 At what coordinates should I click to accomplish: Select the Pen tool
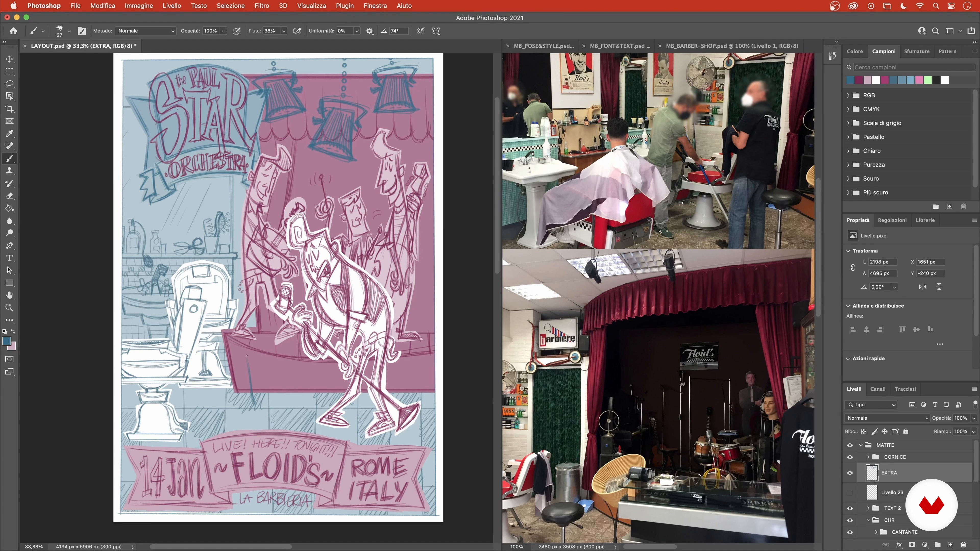pos(9,246)
